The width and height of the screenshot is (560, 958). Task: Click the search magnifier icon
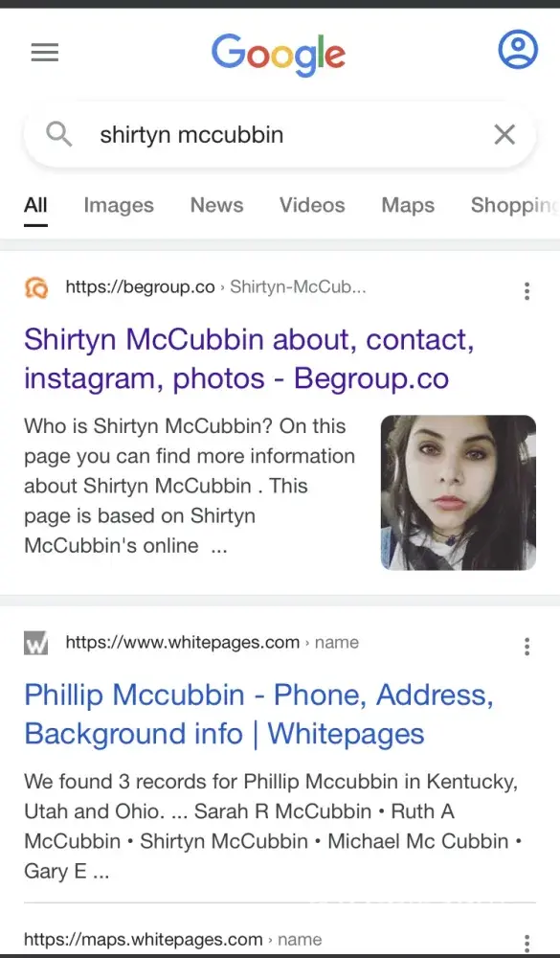59,134
